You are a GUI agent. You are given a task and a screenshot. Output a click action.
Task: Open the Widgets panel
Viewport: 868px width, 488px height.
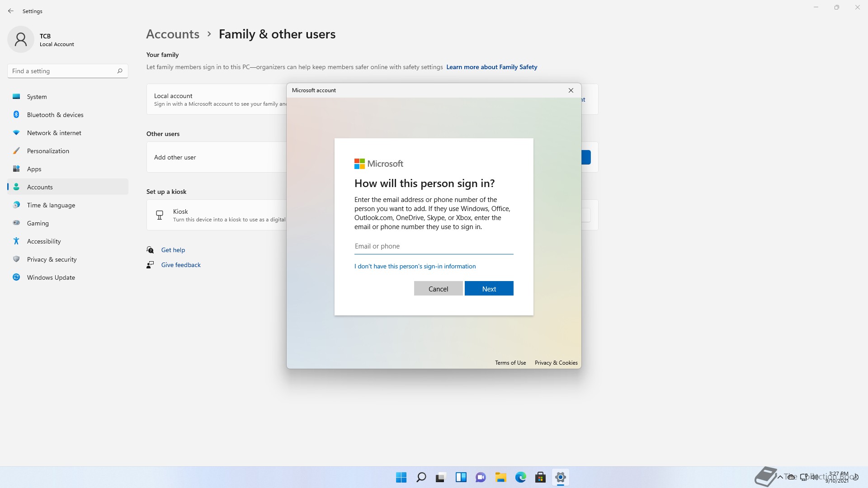pos(461,477)
